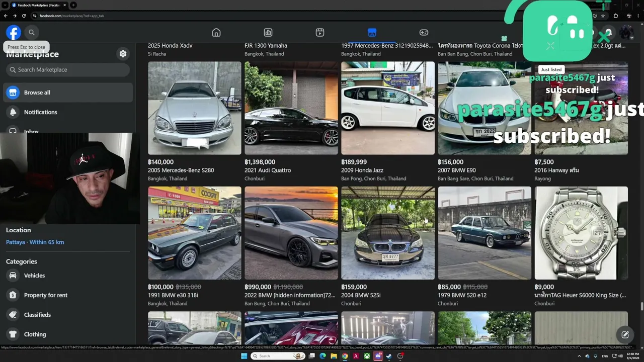Click the Clothing shirt icon

click(x=13, y=334)
